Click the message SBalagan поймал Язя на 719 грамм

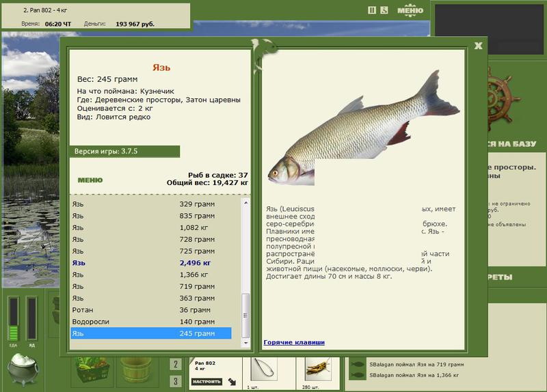[x=416, y=365]
